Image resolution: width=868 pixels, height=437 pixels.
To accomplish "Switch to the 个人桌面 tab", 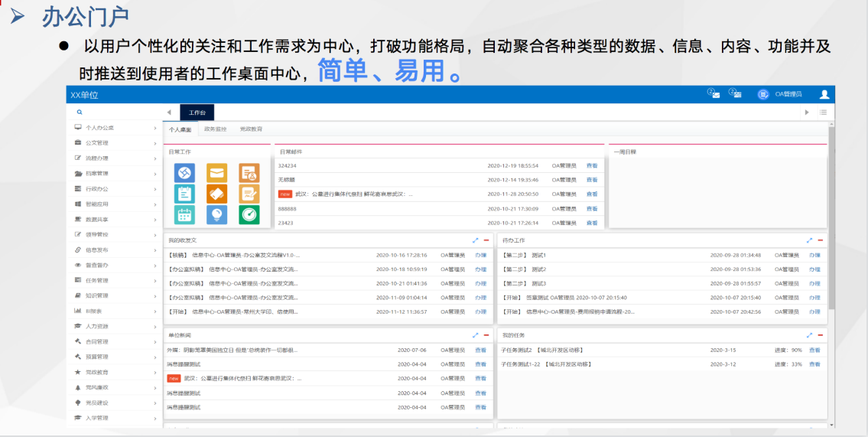I will pyautogui.click(x=180, y=129).
